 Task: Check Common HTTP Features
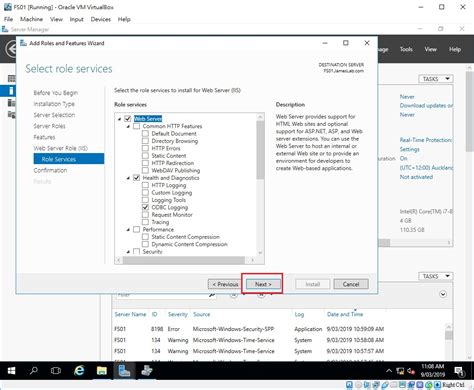point(136,126)
